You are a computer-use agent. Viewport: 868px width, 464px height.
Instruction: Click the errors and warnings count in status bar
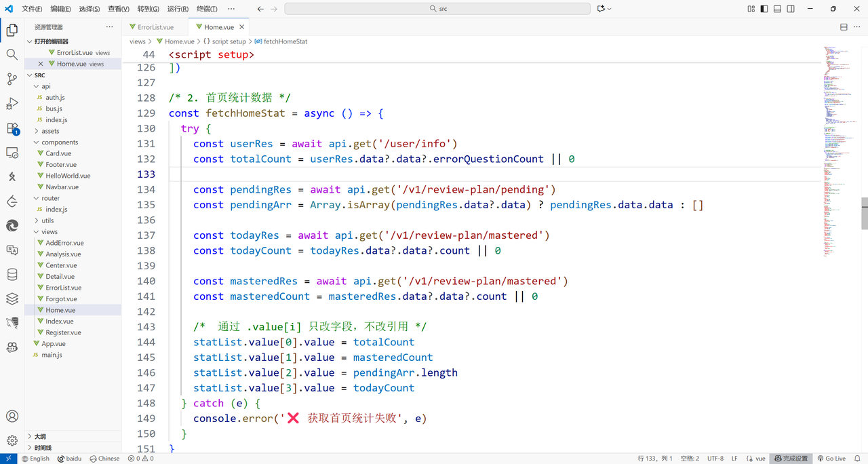pos(140,459)
